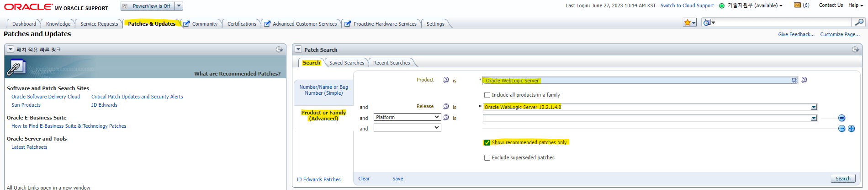Click the magnifying glass search icon
Viewport: 868px width, 190px height.
pyautogui.click(x=859, y=22)
